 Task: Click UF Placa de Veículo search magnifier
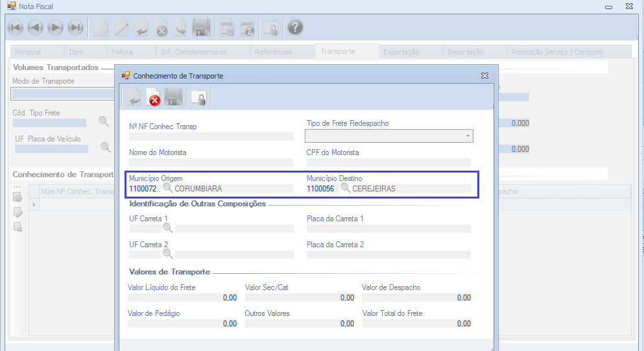click(x=106, y=147)
